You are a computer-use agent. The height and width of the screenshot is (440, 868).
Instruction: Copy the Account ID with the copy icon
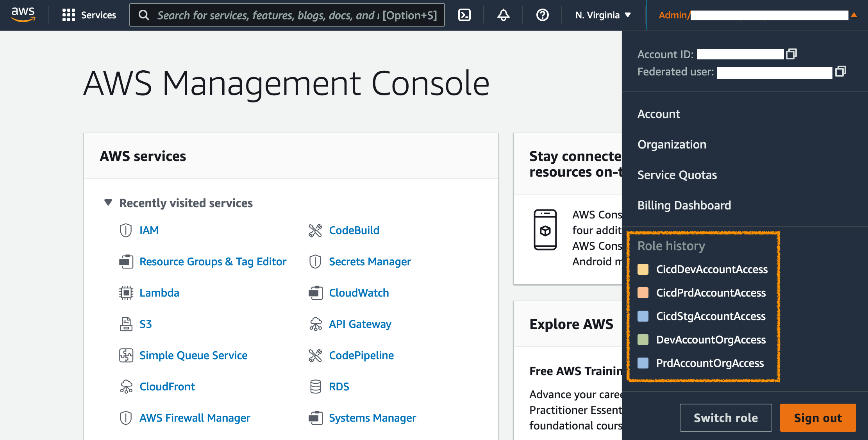click(x=791, y=54)
